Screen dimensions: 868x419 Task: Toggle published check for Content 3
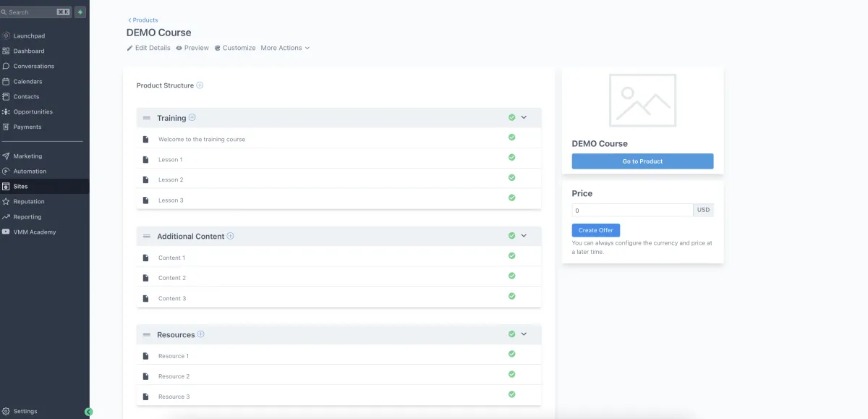point(511,296)
